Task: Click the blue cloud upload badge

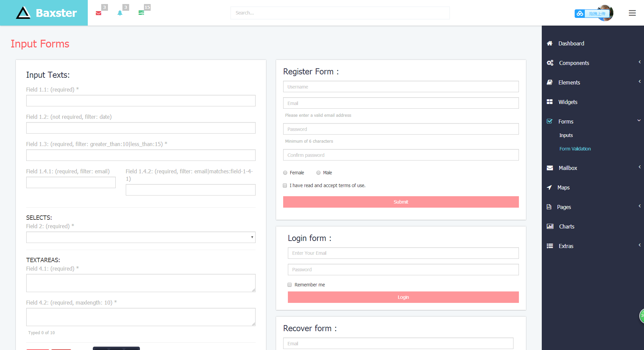Action: point(592,13)
